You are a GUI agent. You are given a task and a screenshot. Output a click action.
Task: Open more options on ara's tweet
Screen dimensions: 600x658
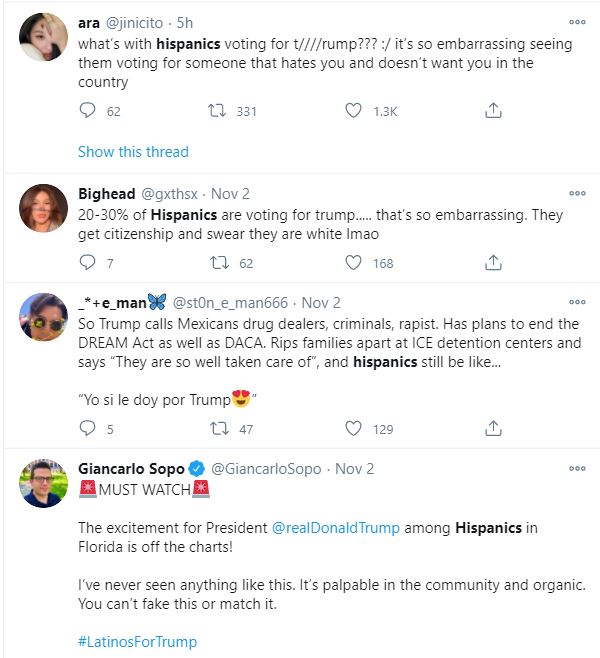(577, 22)
